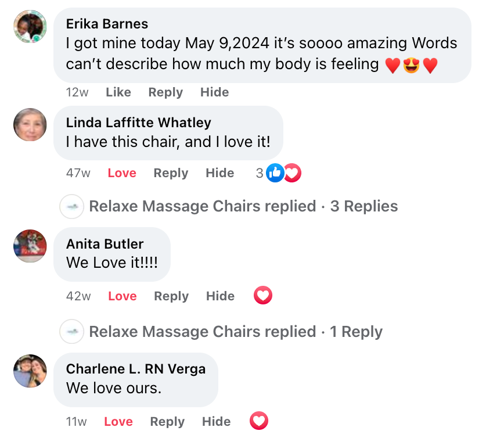Click Relaxe Massage Chairs icon above Anita's comment
Image resolution: width=504 pixels, height=438 pixels.
[72, 206]
